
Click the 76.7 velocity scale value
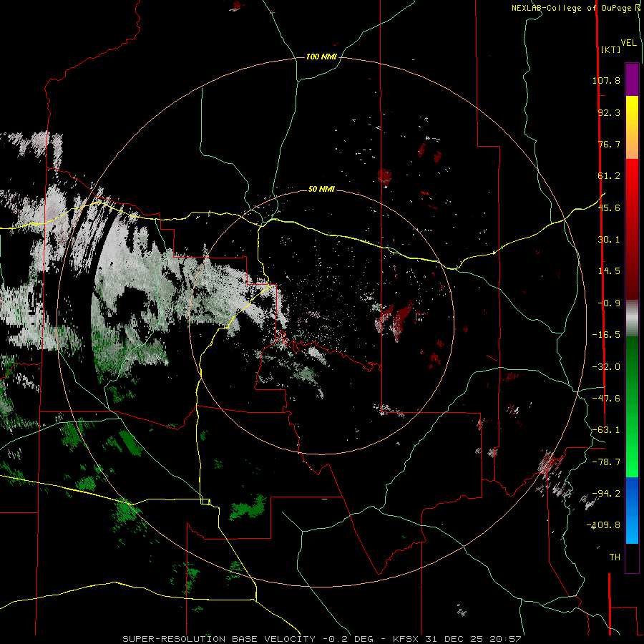609,144
